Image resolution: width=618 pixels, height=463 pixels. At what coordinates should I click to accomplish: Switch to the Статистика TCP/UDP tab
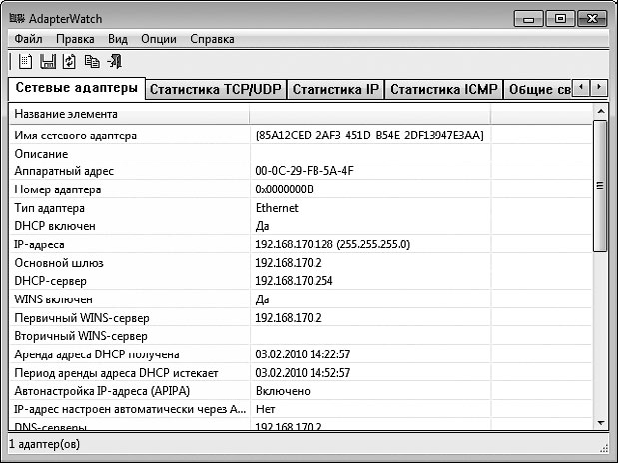215,90
